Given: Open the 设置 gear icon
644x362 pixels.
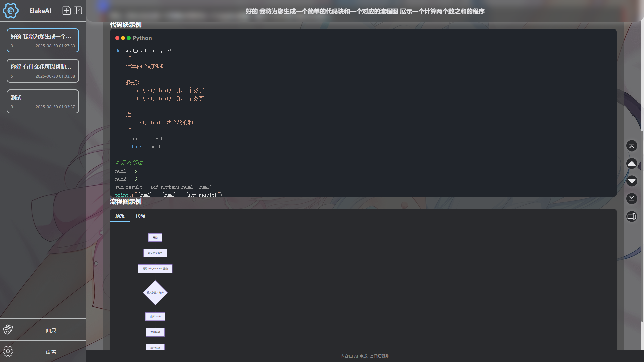Looking at the screenshot, I should tap(8, 351).
